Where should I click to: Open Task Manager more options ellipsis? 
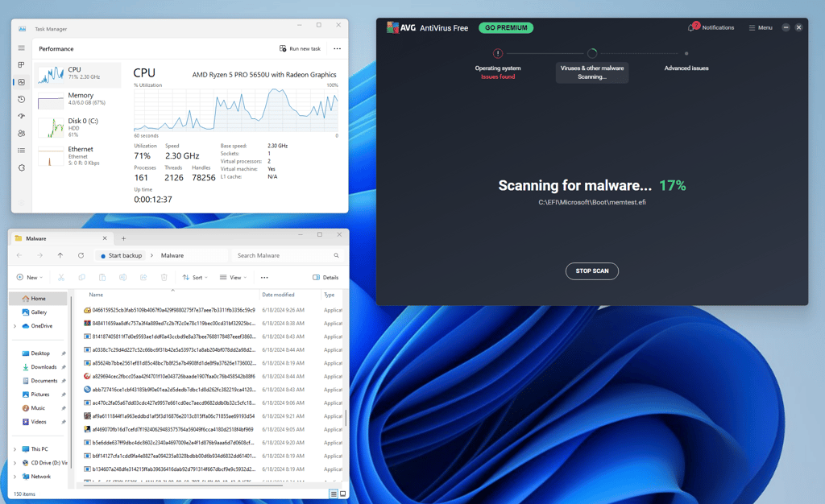(x=337, y=48)
